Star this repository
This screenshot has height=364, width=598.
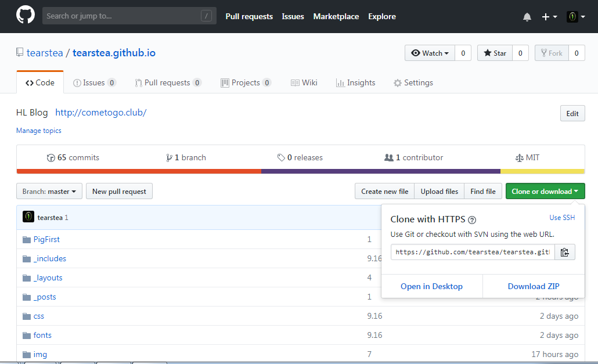point(495,53)
